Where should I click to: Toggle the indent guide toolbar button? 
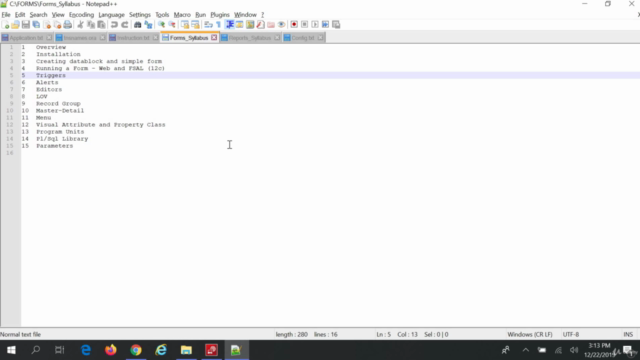229,24
